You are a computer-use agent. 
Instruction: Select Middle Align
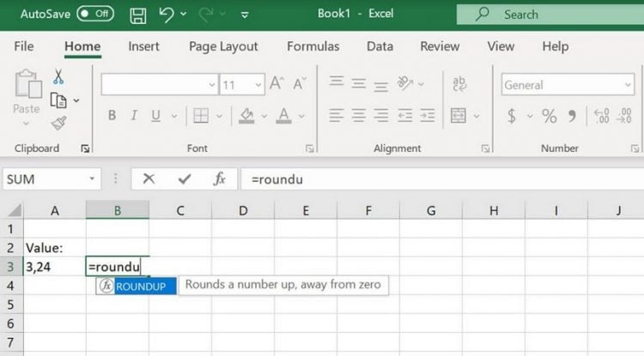(359, 84)
